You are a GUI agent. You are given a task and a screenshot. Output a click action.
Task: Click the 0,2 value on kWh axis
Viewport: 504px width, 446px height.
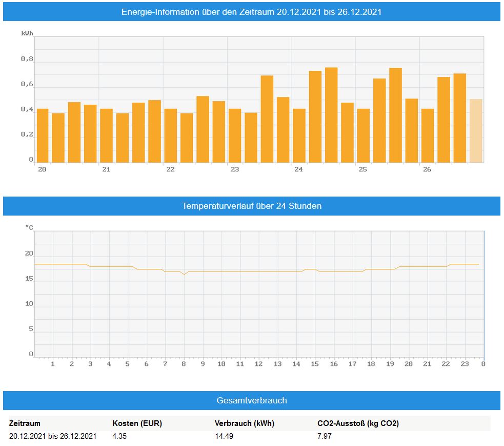27,134
